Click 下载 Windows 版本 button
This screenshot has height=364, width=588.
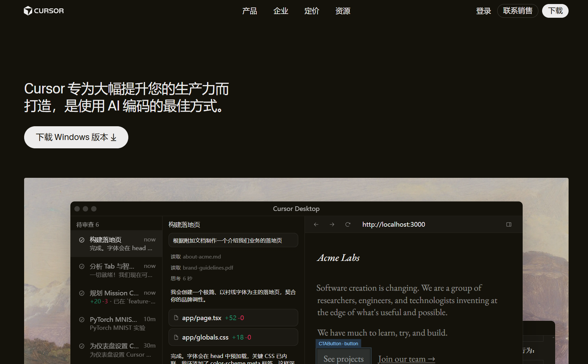coord(76,137)
